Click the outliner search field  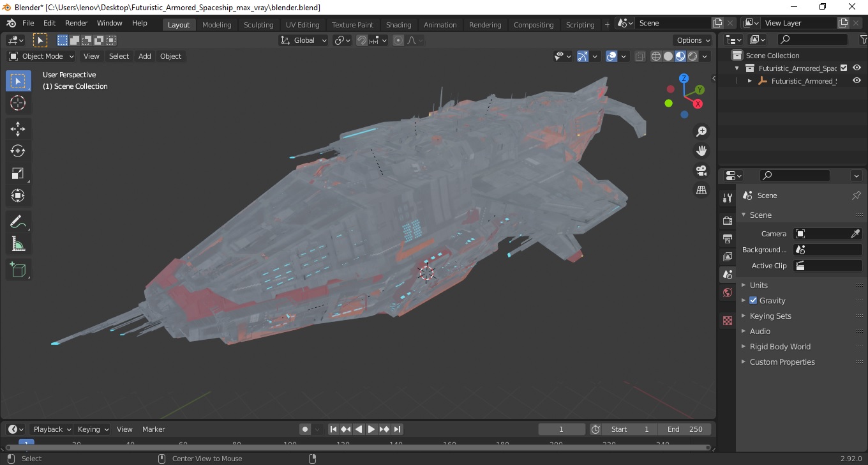(812, 40)
